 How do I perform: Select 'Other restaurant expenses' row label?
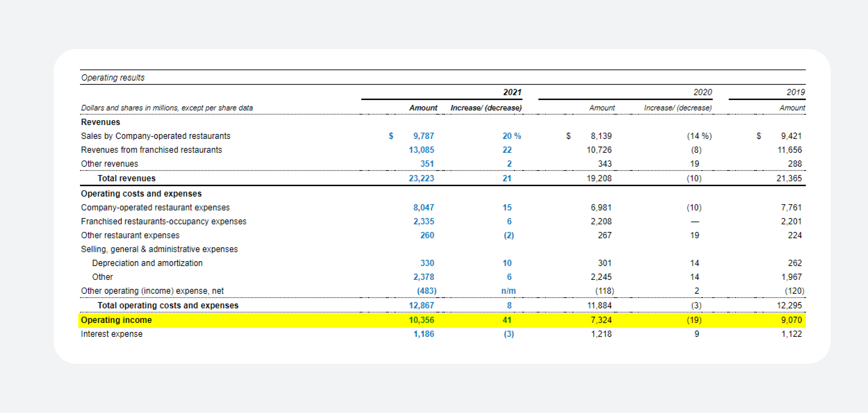[x=130, y=235]
